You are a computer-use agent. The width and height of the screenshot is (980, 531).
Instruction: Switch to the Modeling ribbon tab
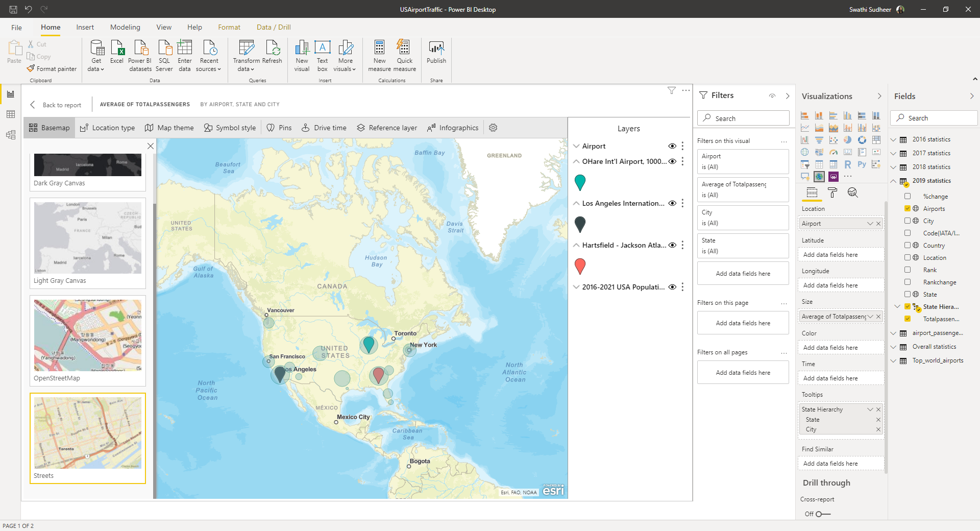[x=125, y=28]
